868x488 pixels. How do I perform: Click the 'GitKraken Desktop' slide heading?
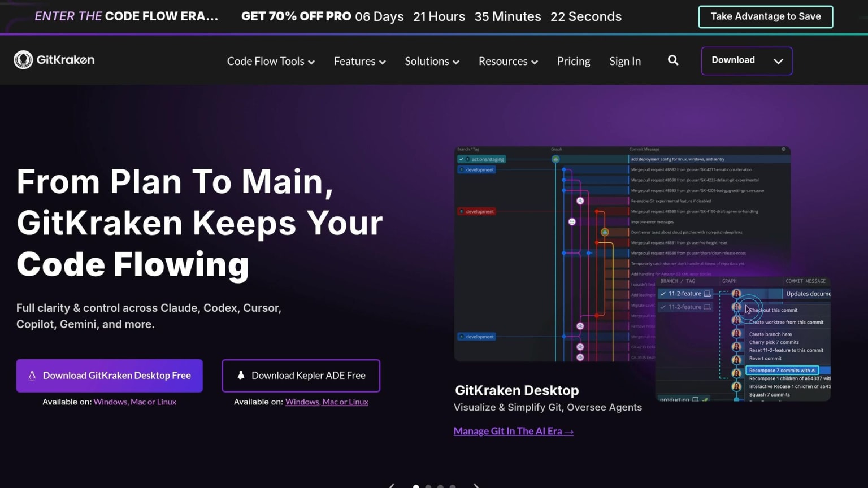517,390
